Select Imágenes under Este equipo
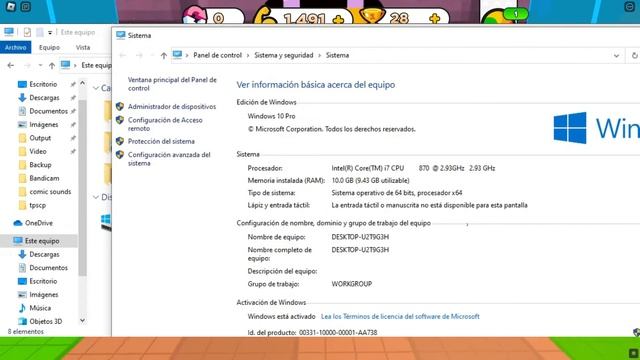640x360 pixels. click(x=43, y=295)
